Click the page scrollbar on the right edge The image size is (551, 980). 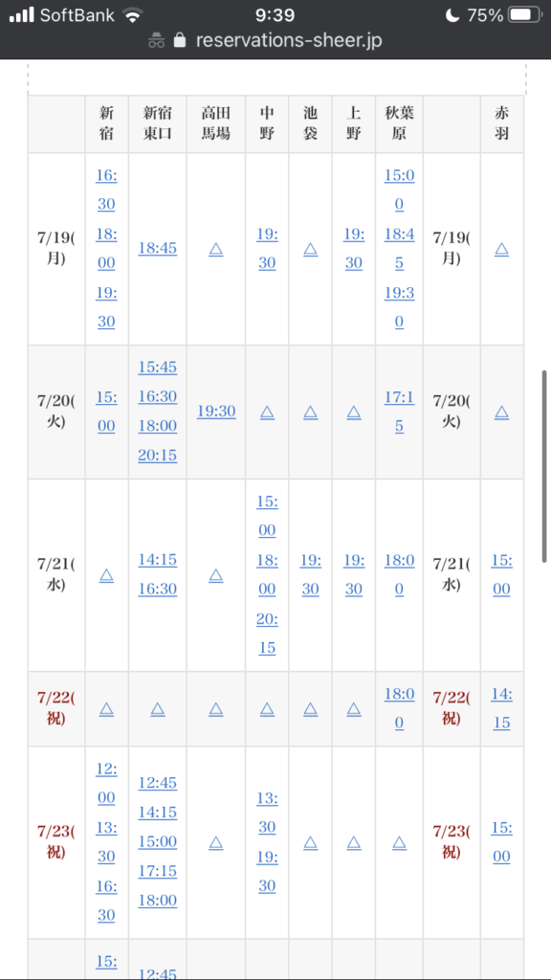[x=544, y=466]
